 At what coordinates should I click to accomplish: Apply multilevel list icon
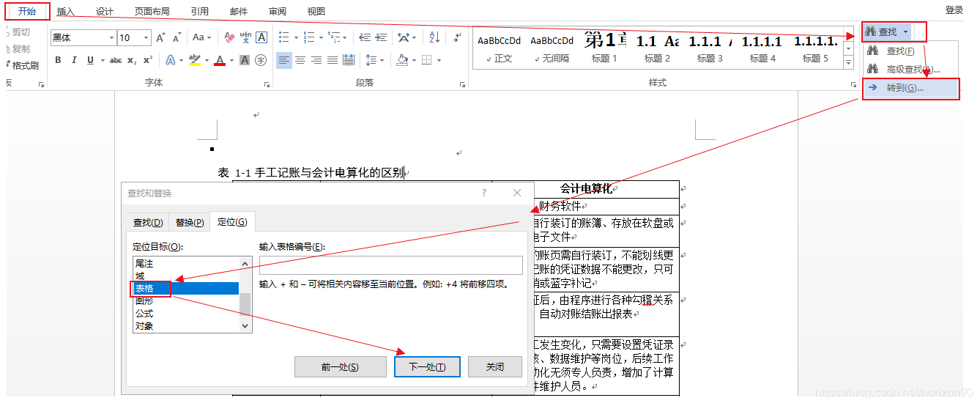[x=334, y=37]
